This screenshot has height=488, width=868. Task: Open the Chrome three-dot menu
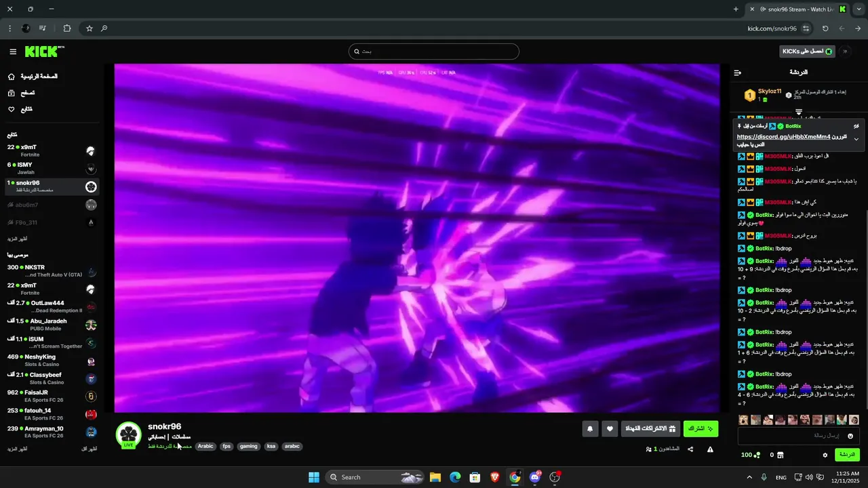tap(9, 28)
